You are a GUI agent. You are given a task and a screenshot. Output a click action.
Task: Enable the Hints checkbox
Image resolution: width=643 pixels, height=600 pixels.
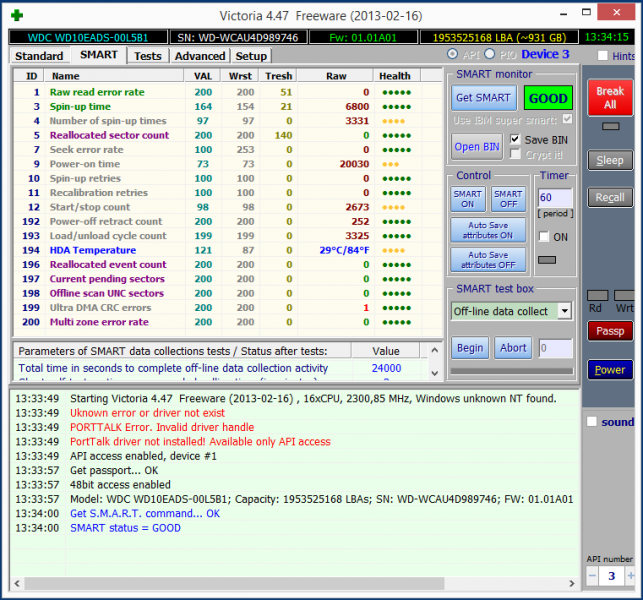point(602,56)
